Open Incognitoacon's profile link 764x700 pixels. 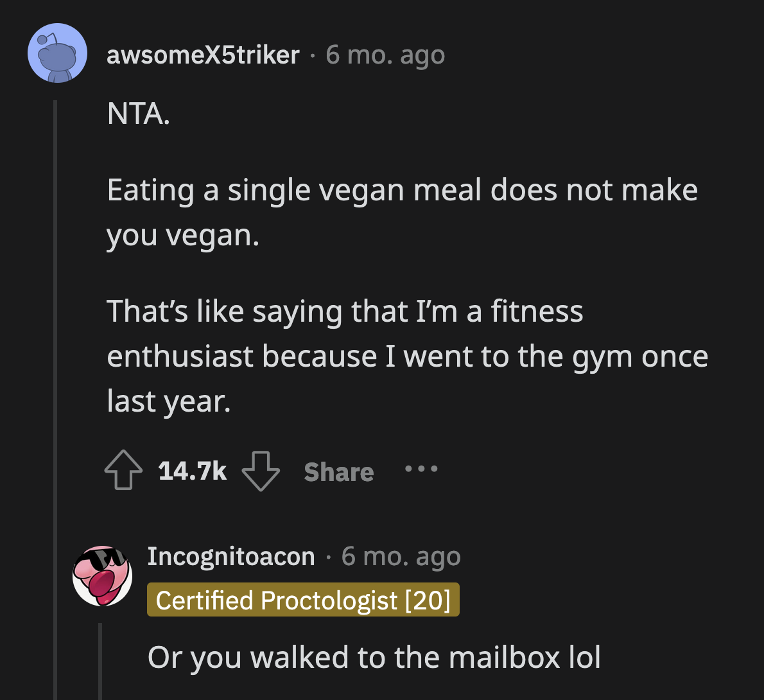(x=231, y=556)
